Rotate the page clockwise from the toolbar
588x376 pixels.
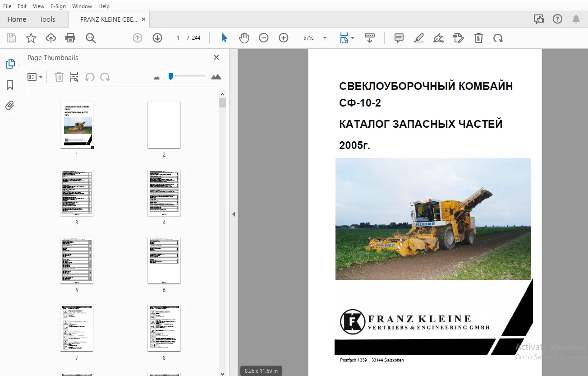(498, 38)
